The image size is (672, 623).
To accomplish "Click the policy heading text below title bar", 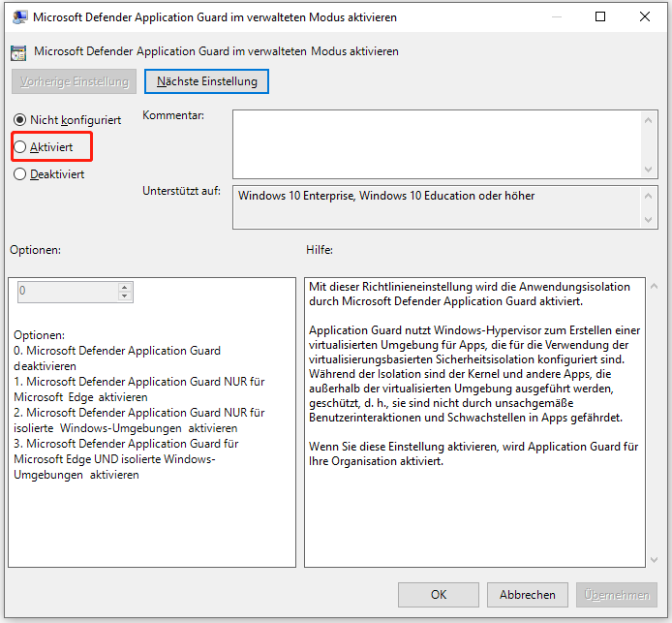I will (x=216, y=51).
